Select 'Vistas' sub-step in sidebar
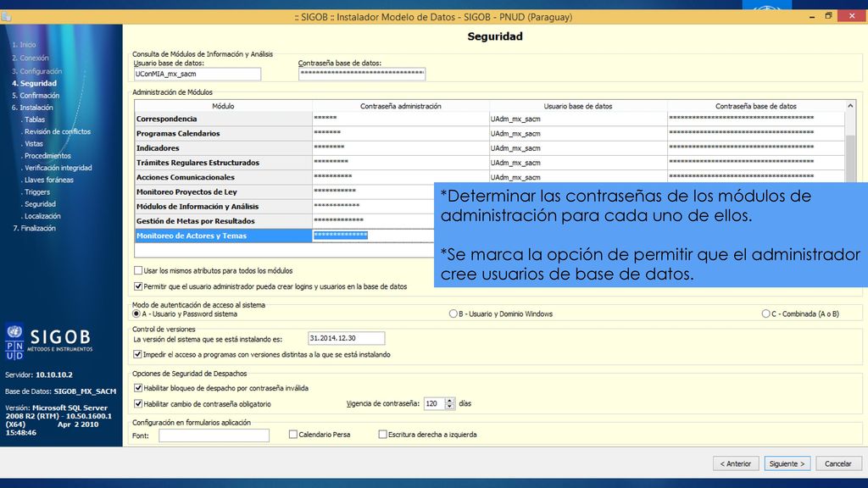The width and height of the screenshot is (868, 488). (x=32, y=144)
